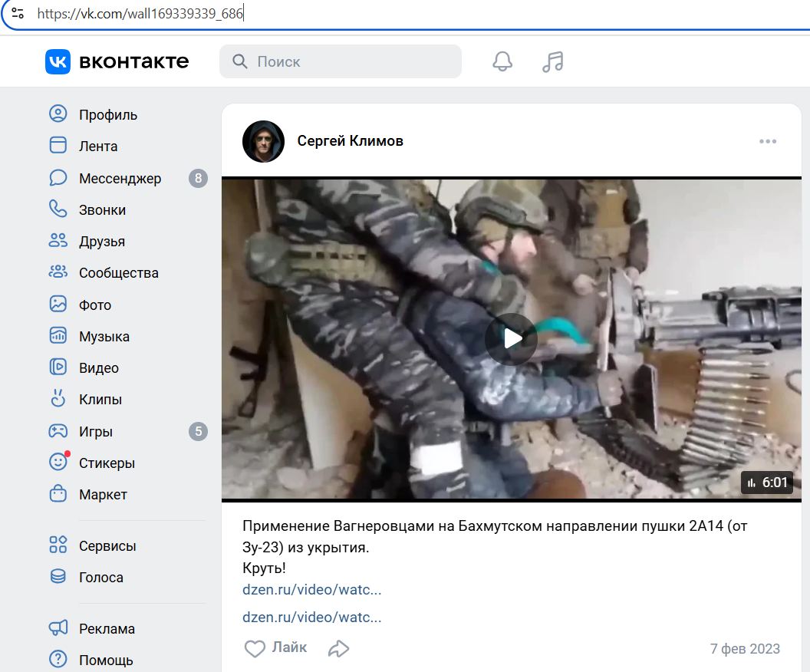Open the post options ellipsis menu
The width and height of the screenshot is (810, 672).
(x=767, y=141)
